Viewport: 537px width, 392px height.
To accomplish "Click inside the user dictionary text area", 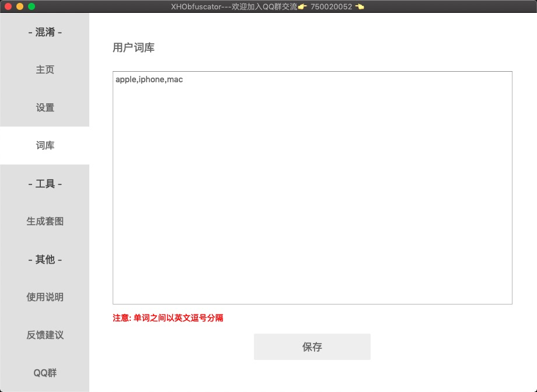I will [312, 187].
